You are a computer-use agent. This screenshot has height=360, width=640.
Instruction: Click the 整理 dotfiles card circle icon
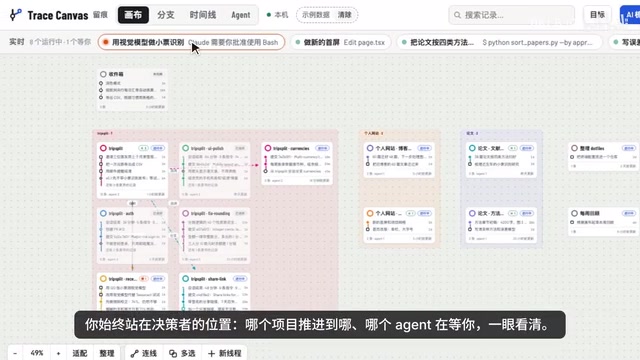574,148
